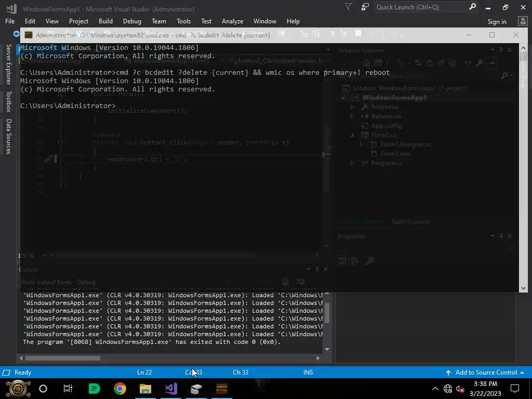Click the 'INS' status bar indicator

(308, 373)
